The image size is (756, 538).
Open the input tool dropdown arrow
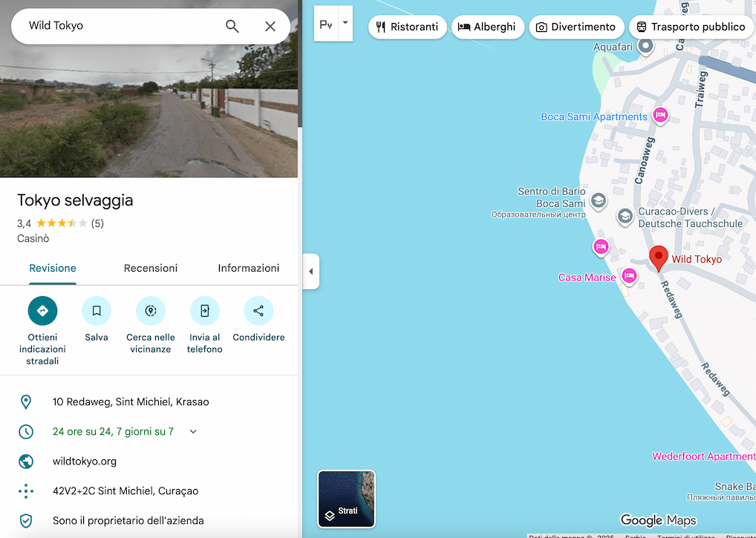[345, 23]
